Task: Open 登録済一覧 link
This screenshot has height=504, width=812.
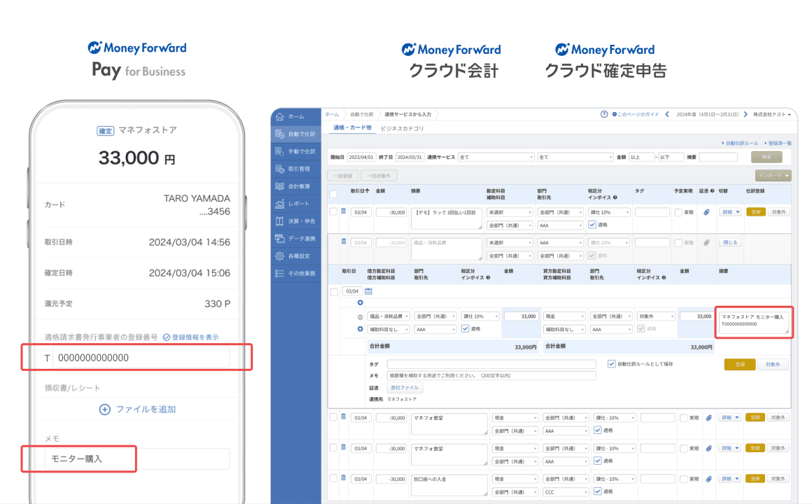Action: pyautogui.click(x=778, y=143)
